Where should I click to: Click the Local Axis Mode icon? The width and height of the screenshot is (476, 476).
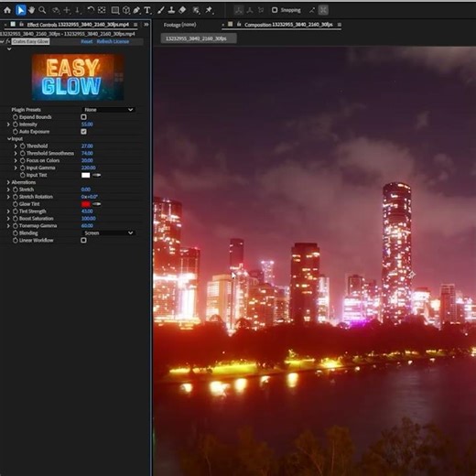(x=239, y=10)
